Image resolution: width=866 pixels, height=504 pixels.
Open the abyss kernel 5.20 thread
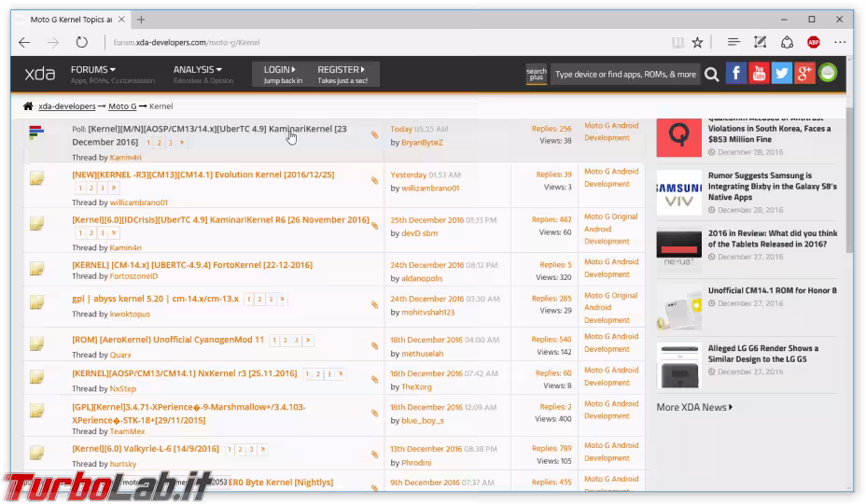click(155, 299)
